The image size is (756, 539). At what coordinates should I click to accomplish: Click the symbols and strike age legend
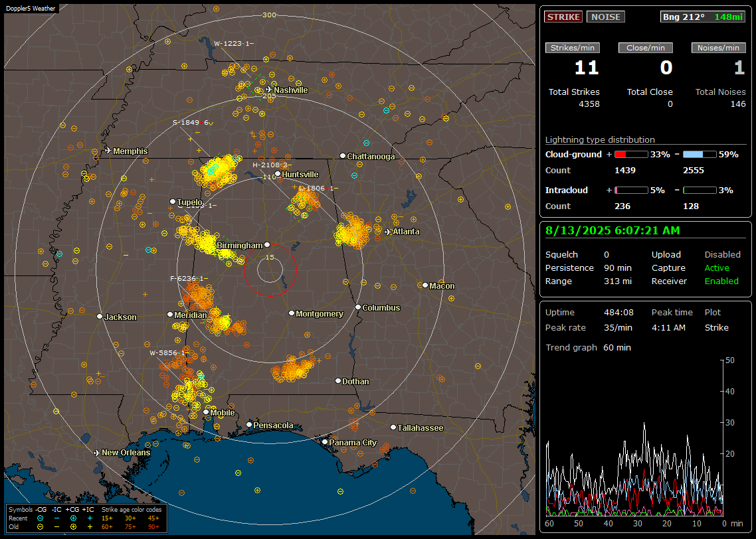[86, 518]
